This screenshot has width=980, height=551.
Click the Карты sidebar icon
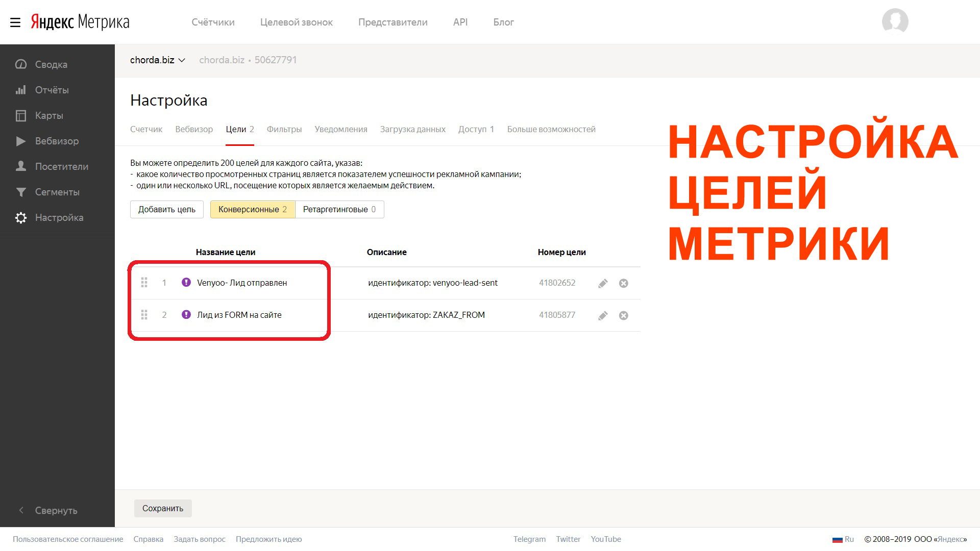coord(21,115)
